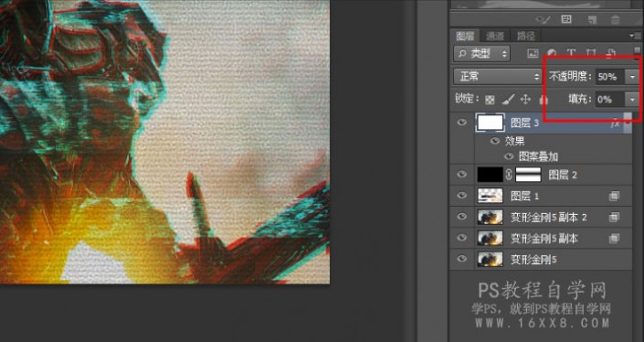Hide the 图层 3 layer eye

click(x=462, y=123)
